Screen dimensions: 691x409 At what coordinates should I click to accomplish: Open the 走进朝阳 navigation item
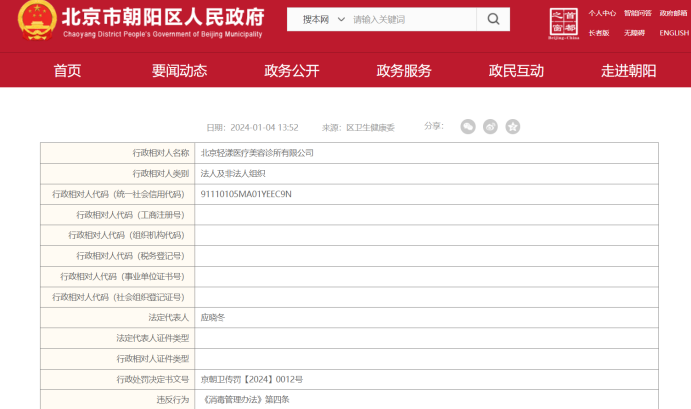pyautogui.click(x=629, y=71)
